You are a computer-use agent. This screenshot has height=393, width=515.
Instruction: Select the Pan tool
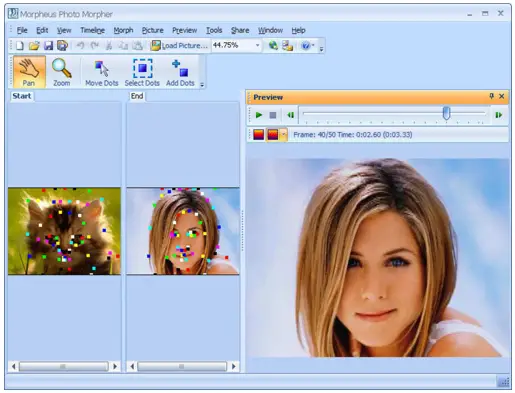tap(29, 72)
